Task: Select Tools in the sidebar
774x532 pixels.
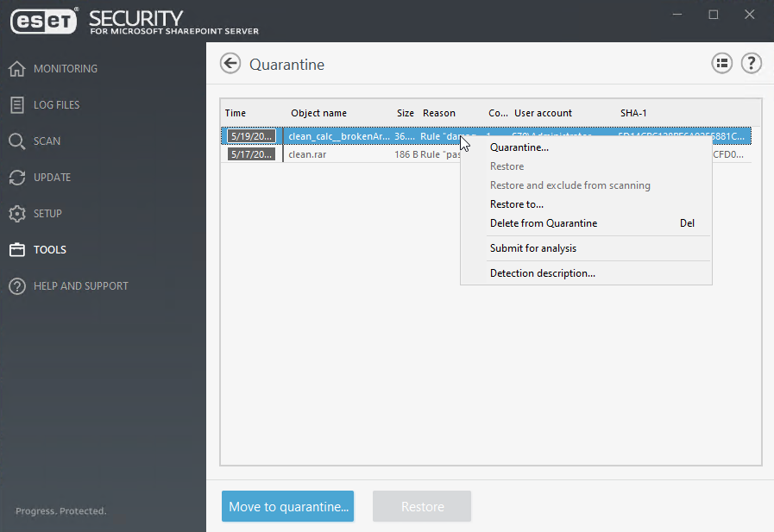Action: tap(49, 249)
